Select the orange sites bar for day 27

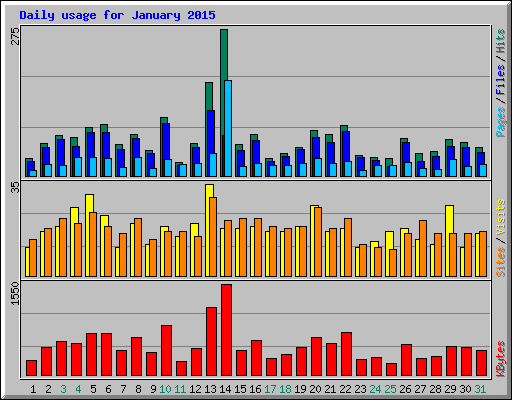[x=423, y=248]
